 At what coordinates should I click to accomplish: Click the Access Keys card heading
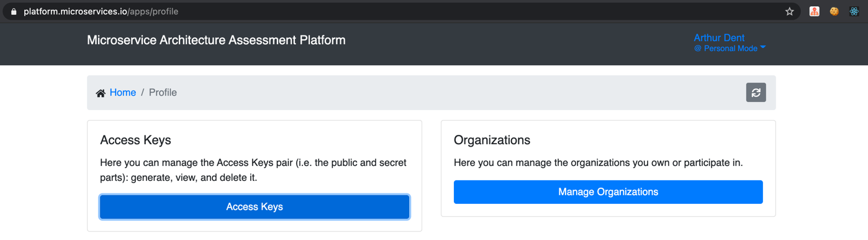pyautogui.click(x=135, y=140)
